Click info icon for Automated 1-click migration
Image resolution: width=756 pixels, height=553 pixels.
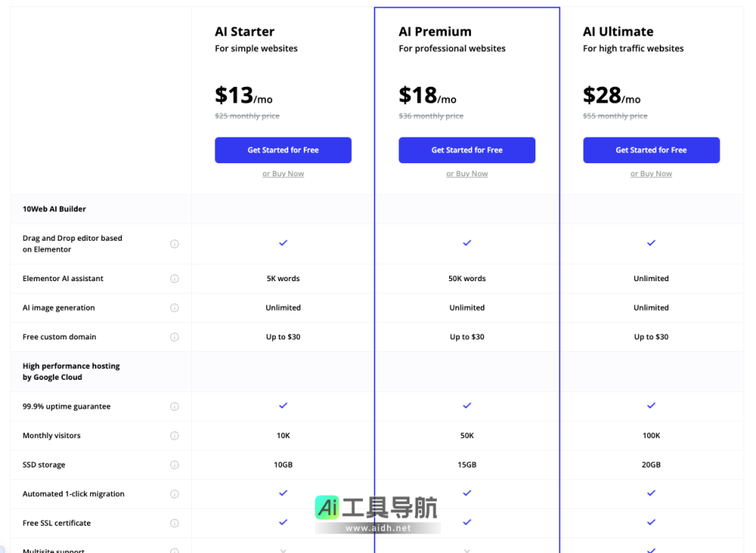174,494
